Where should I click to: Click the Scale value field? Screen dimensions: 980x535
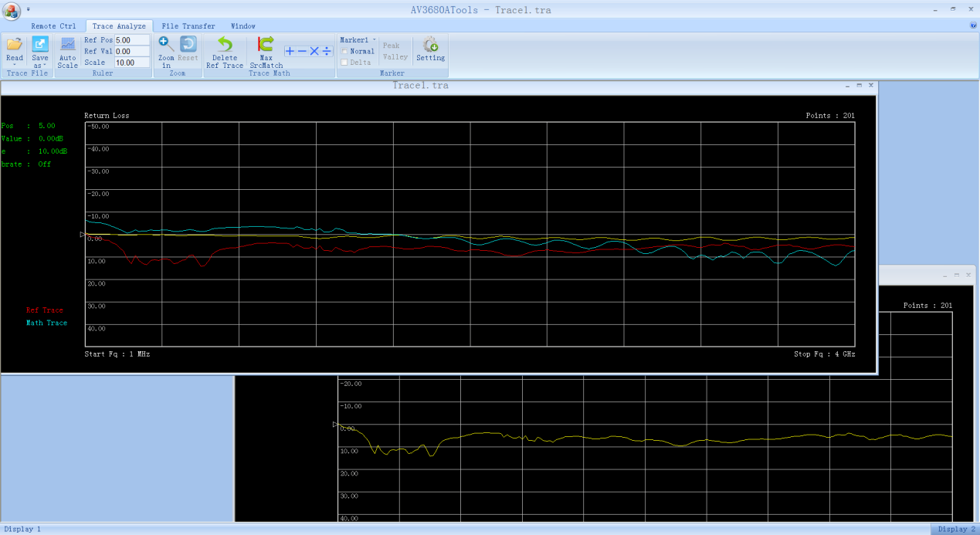point(131,63)
